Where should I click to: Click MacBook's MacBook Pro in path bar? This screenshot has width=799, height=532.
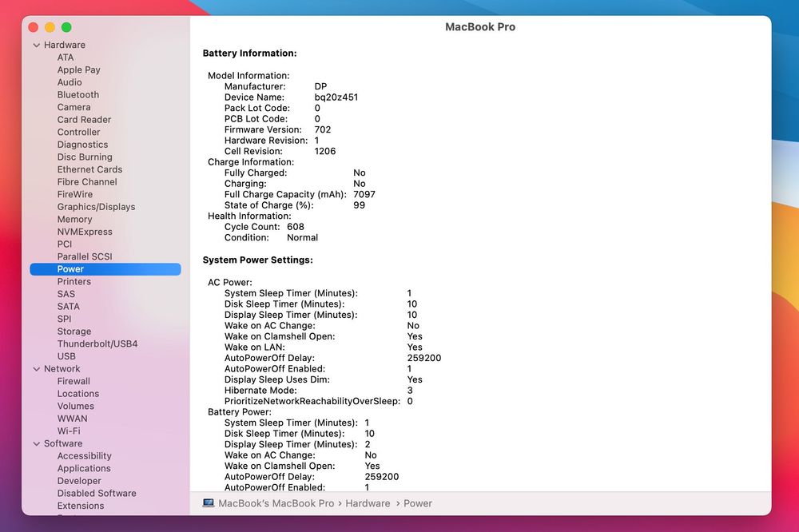pos(276,503)
